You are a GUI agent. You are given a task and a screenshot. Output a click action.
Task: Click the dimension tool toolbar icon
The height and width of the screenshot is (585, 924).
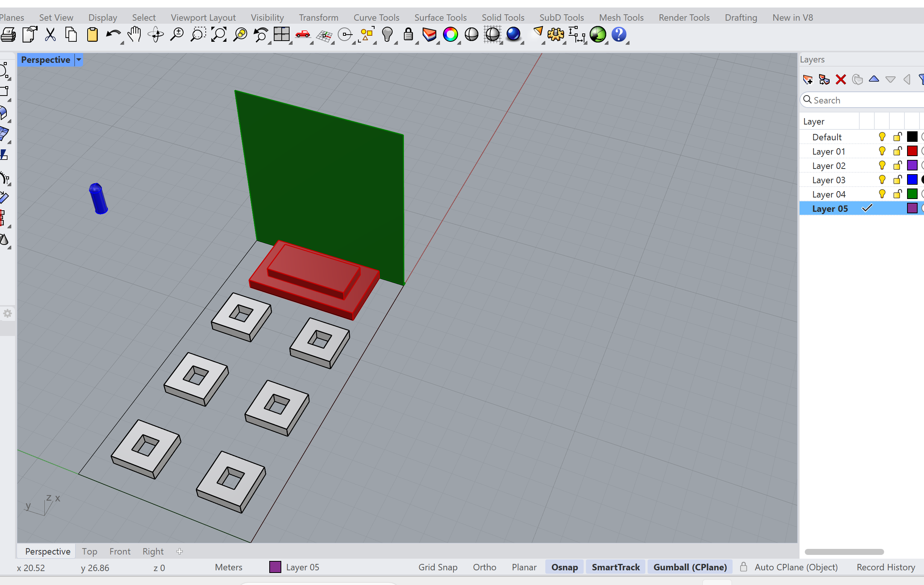click(577, 35)
